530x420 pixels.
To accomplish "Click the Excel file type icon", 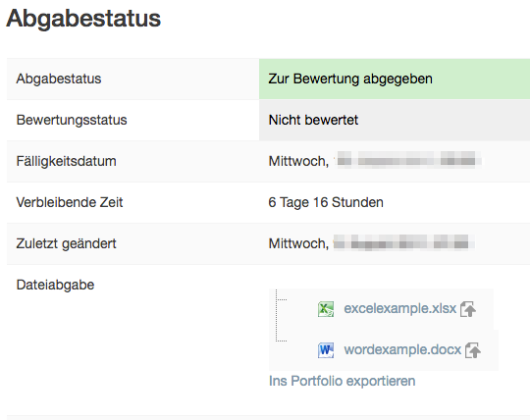I will (326, 309).
